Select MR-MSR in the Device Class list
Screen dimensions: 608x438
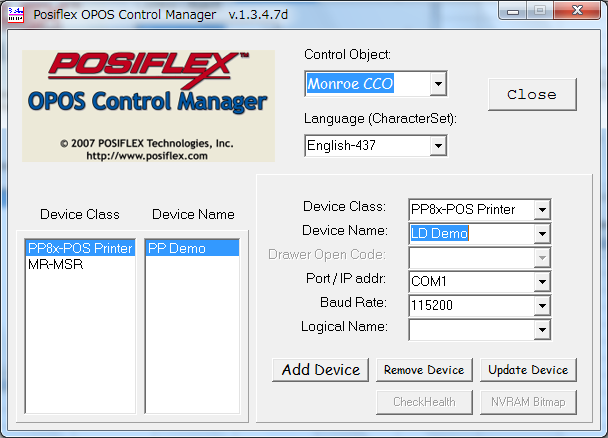[80, 264]
